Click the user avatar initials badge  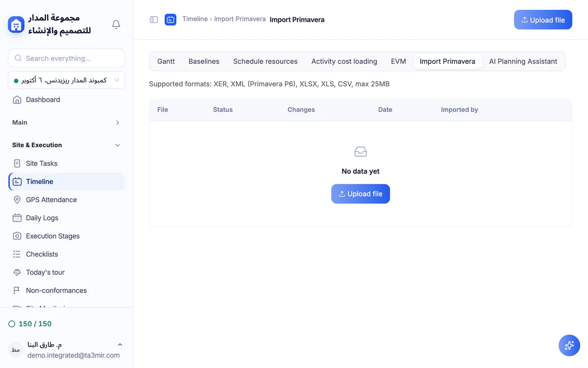point(16,350)
